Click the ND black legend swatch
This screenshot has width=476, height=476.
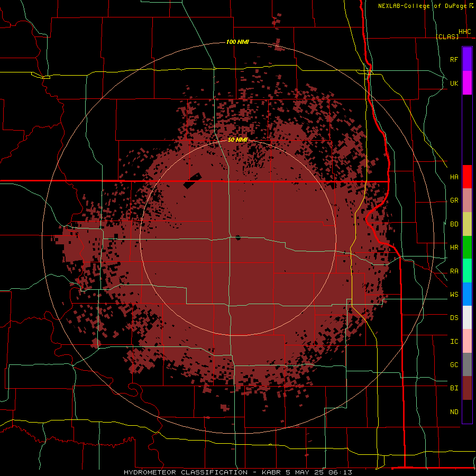click(467, 411)
